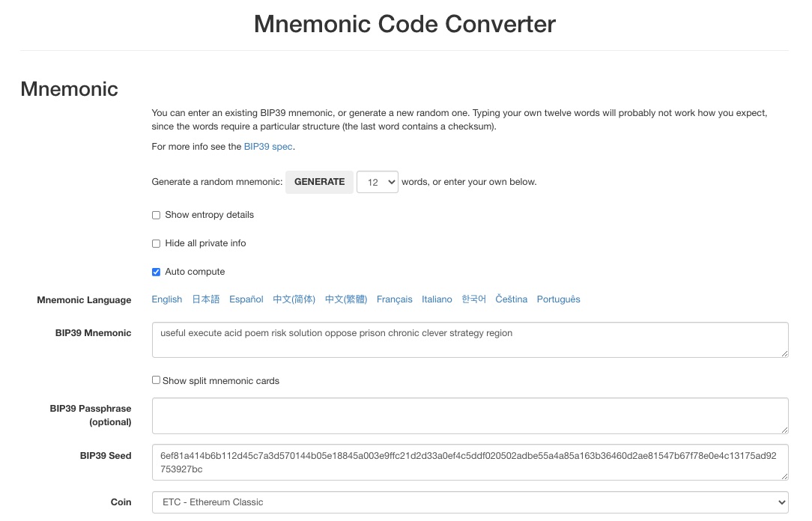The image size is (812, 521).
Task: Toggle Show split mnemonic cards checkbox
Action: [156, 380]
